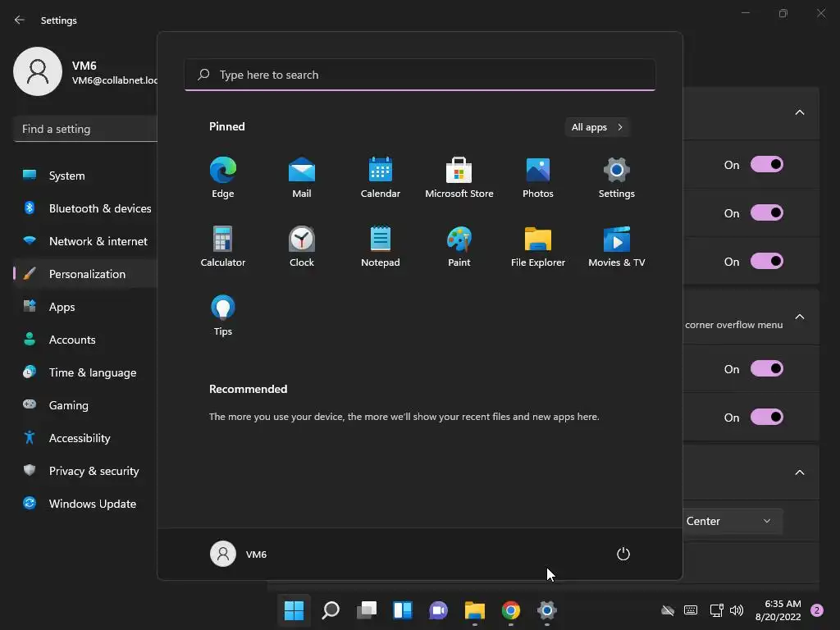Viewport: 840px width, 630px height.
Task: Open pinned File Explorer in Start menu
Action: click(538, 246)
